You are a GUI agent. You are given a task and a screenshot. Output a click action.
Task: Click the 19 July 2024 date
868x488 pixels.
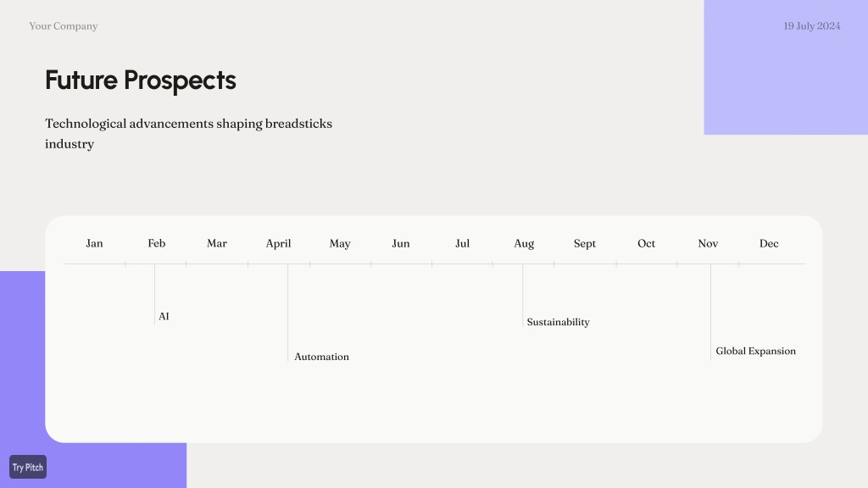[x=811, y=26]
